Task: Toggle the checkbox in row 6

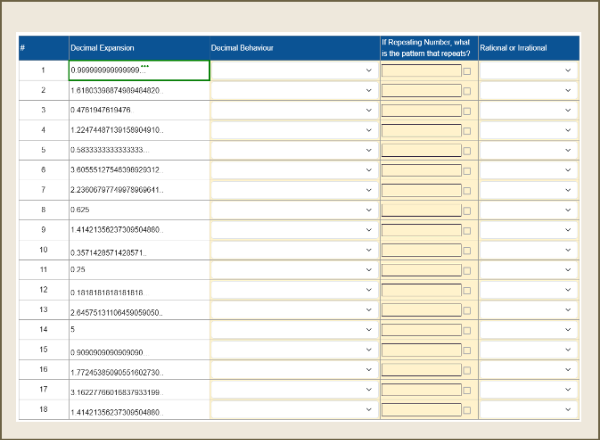Action: pyautogui.click(x=467, y=171)
